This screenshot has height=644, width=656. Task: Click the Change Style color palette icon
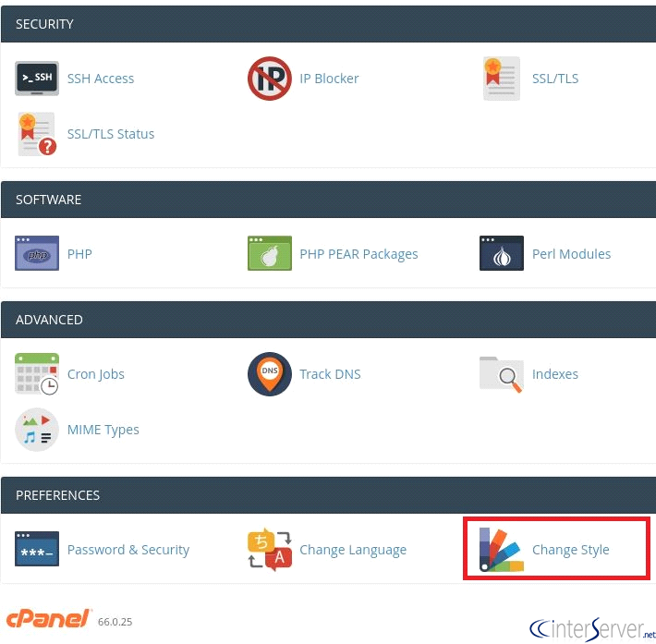tap(501, 550)
